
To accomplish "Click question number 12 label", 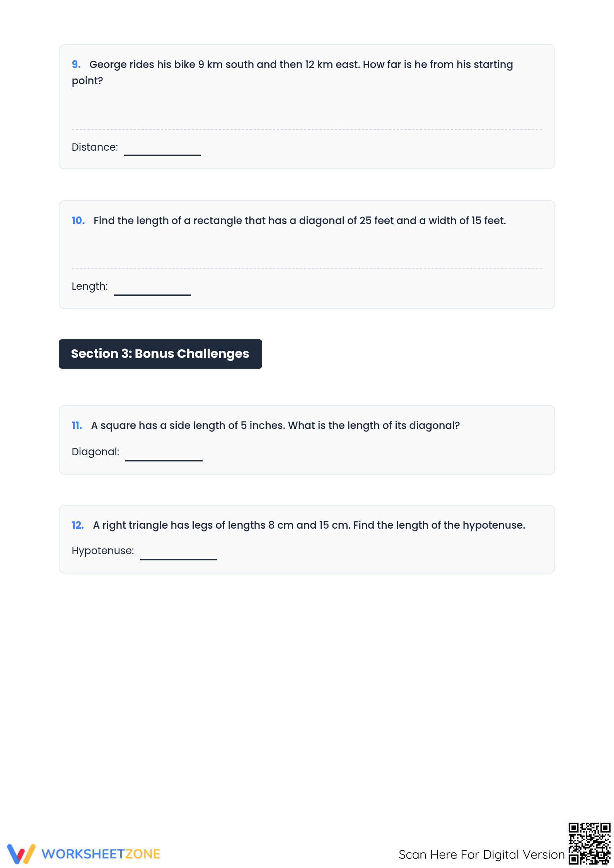I will (x=78, y=525).
